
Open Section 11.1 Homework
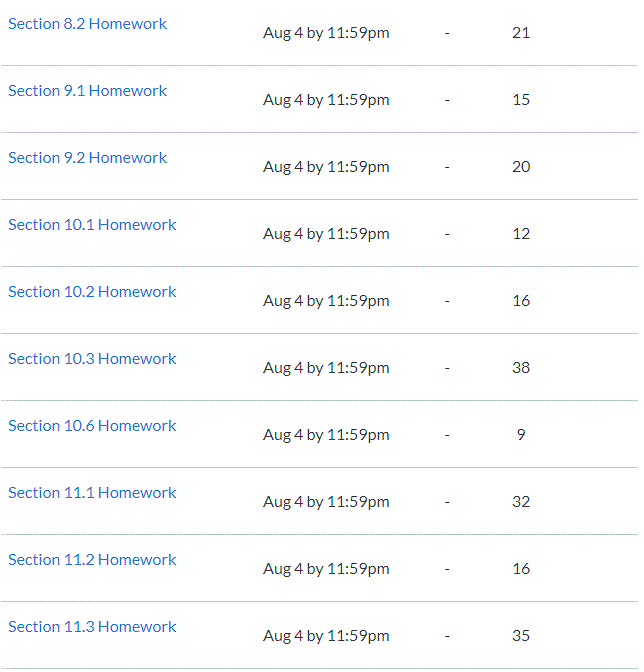[x=92, y=493]
